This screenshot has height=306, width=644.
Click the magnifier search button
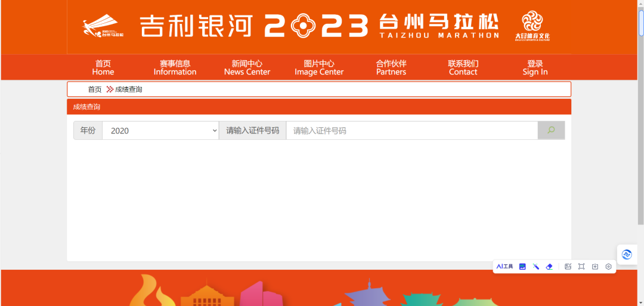[551, 130]
